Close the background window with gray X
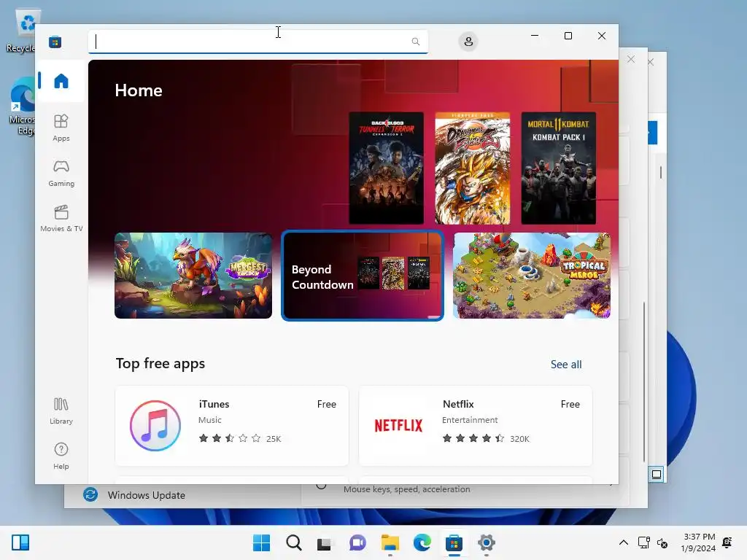 click(x=631, y=59)
